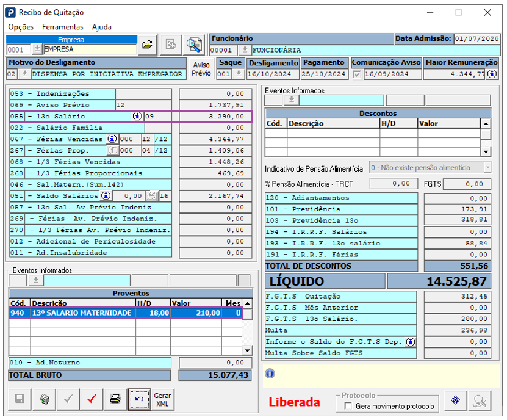Select row 940 13º SALARIO MATERNIDADE
Image resolution: width=507 pixels, height=420 pixels.
coord(126,313)
